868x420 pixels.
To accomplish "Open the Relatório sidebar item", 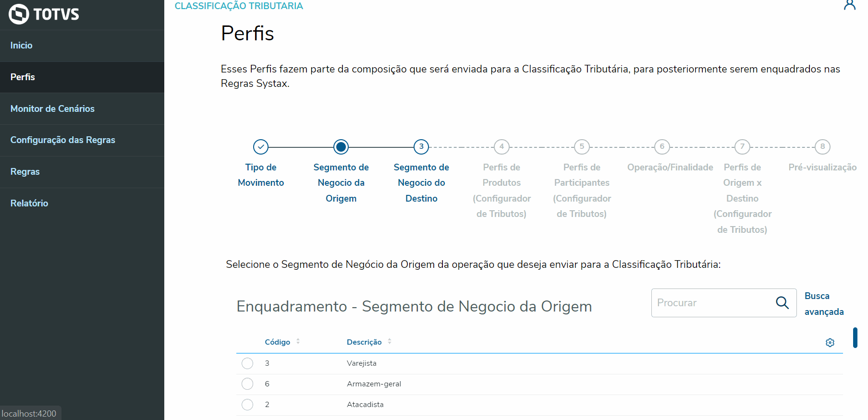I will point(29,204).
